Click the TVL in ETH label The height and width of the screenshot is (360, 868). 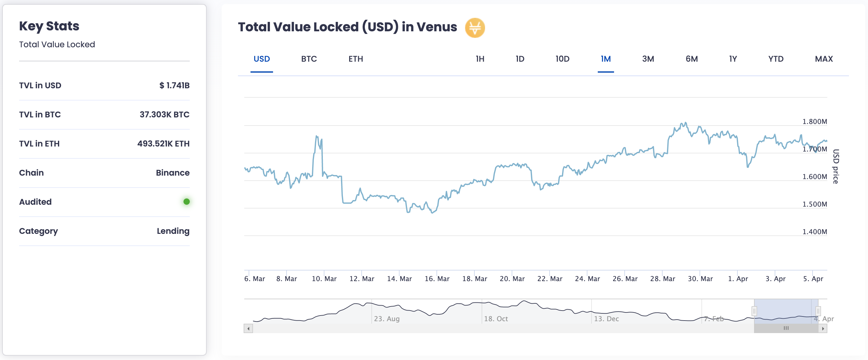(x=39, y=144)
